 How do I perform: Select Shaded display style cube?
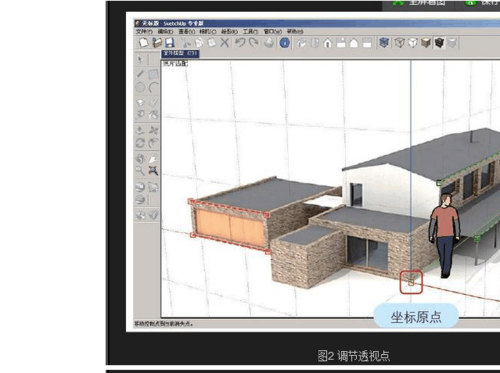pos(426,43)
